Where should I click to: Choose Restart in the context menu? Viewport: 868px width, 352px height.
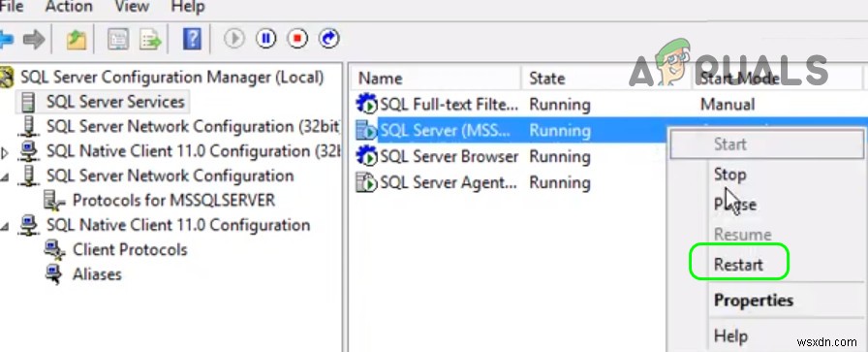767,265
